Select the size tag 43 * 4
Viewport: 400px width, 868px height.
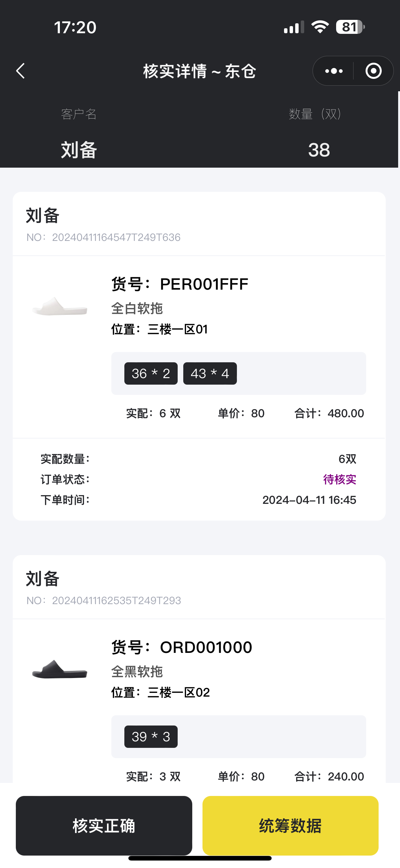pyautogui.click(x=210, y=373)
